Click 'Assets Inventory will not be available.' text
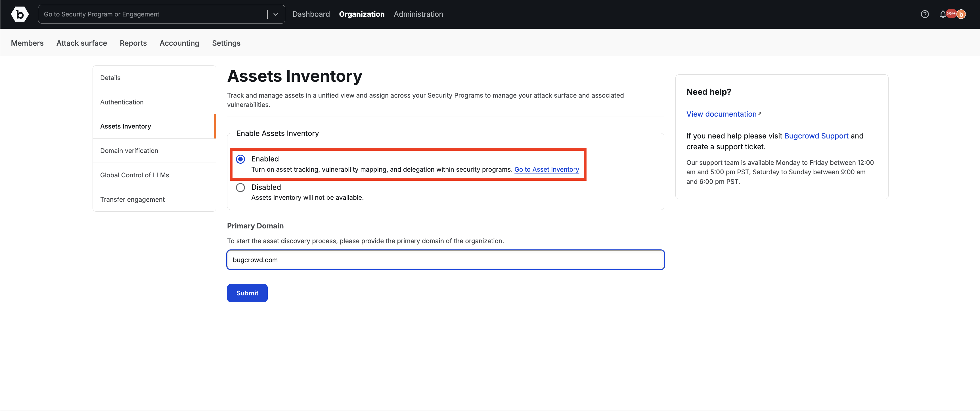Viewport: 980px width, 412px height. tap(307, 198)
